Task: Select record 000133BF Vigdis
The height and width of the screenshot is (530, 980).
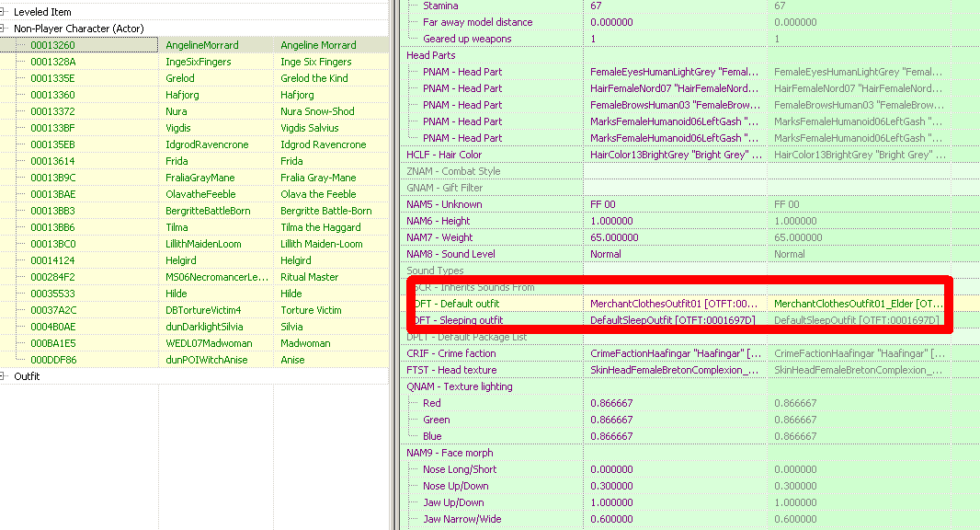Action: (194, 128)
